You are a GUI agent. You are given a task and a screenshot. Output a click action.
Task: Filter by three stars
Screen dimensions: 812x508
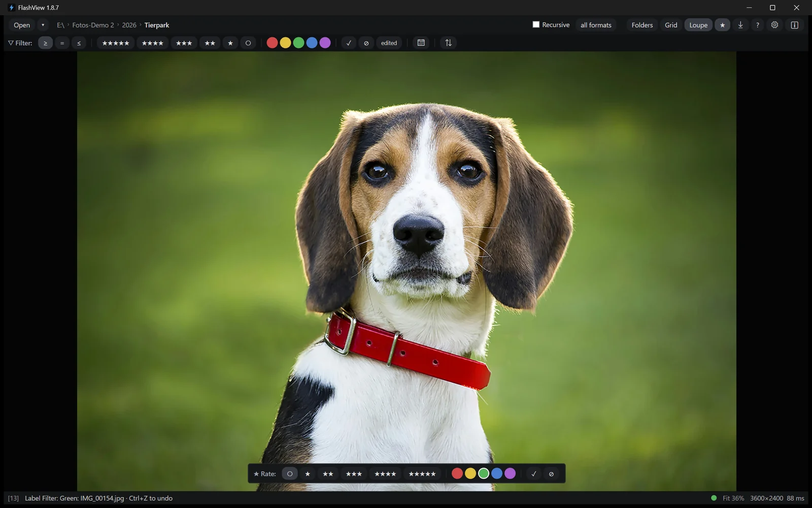[x=184, y=43]
